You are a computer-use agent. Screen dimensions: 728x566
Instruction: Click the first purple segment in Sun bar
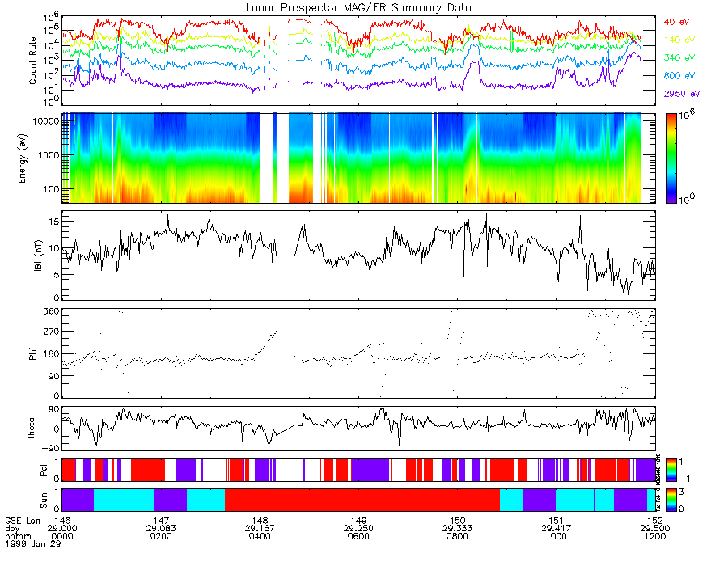78,500
